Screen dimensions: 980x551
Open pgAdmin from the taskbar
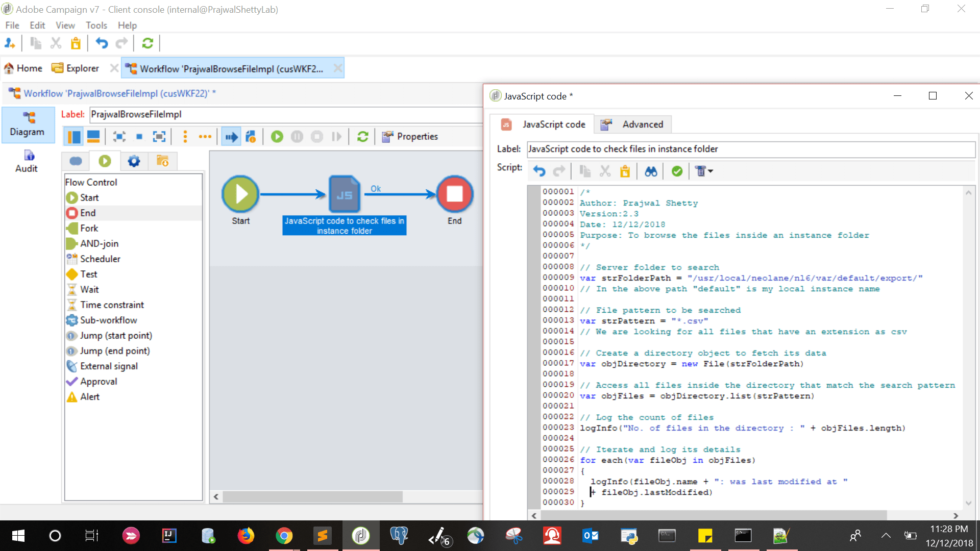399,536
